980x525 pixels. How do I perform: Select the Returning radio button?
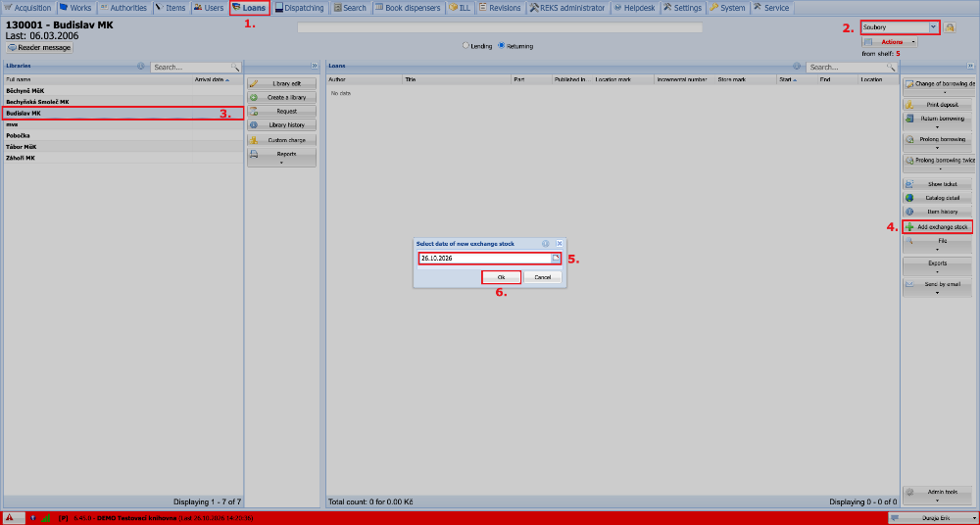point(501,46)
